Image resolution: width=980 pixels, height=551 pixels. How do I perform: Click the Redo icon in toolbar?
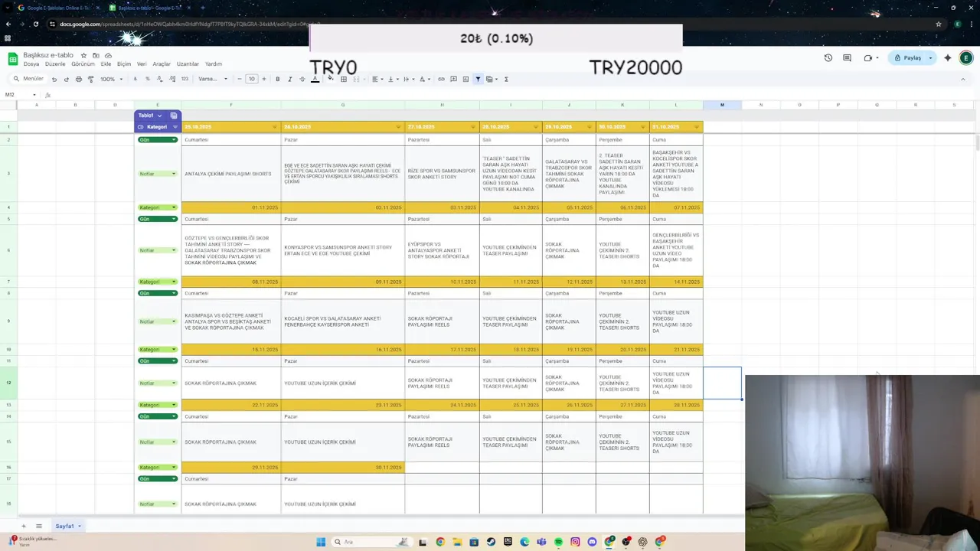click(x=66, y=79)
